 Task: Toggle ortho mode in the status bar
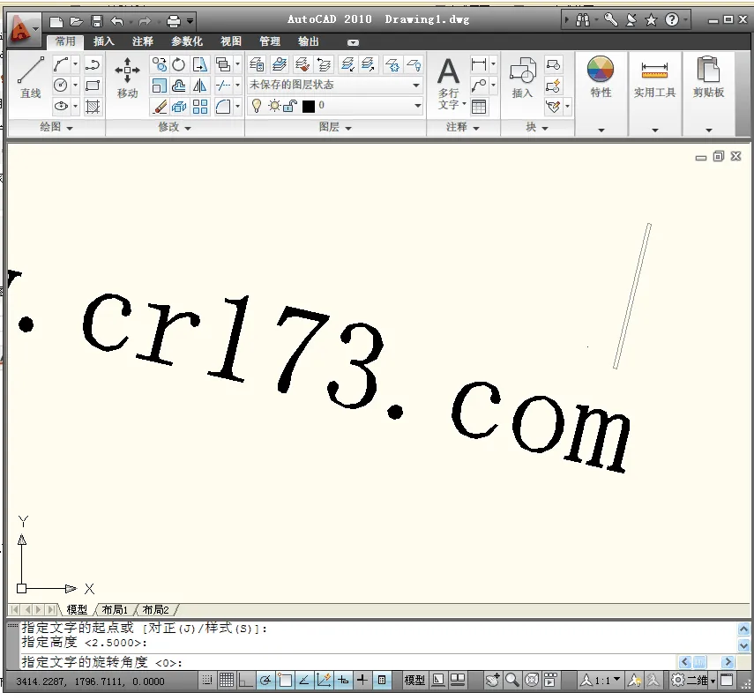[245, 681]
